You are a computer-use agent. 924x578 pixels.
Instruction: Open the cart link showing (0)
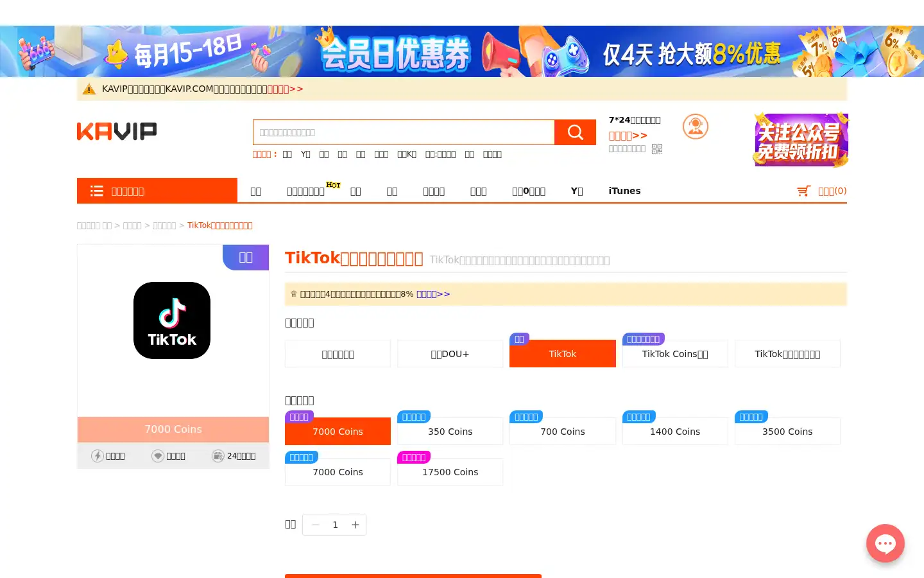click(x=832, y=191)
